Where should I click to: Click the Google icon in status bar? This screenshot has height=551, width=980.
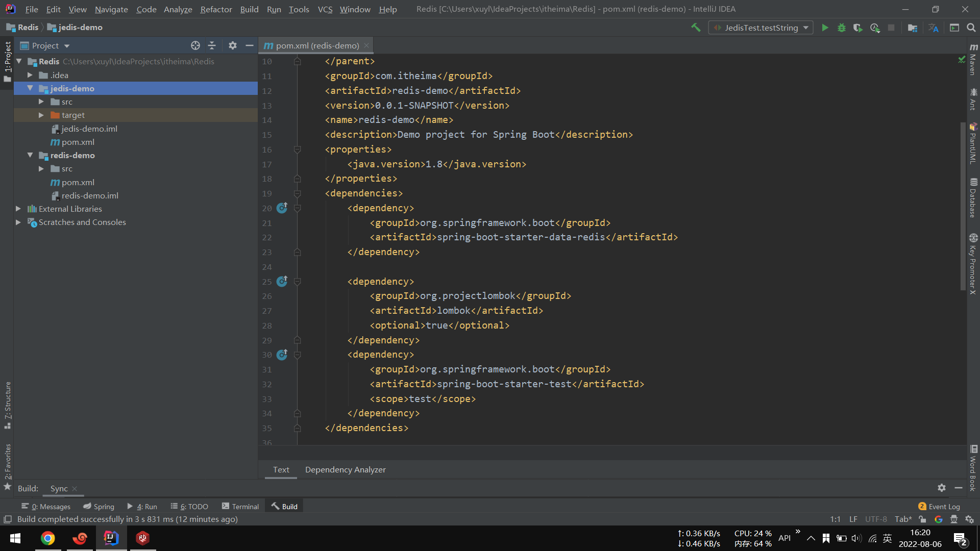click(x=938, y=519)
